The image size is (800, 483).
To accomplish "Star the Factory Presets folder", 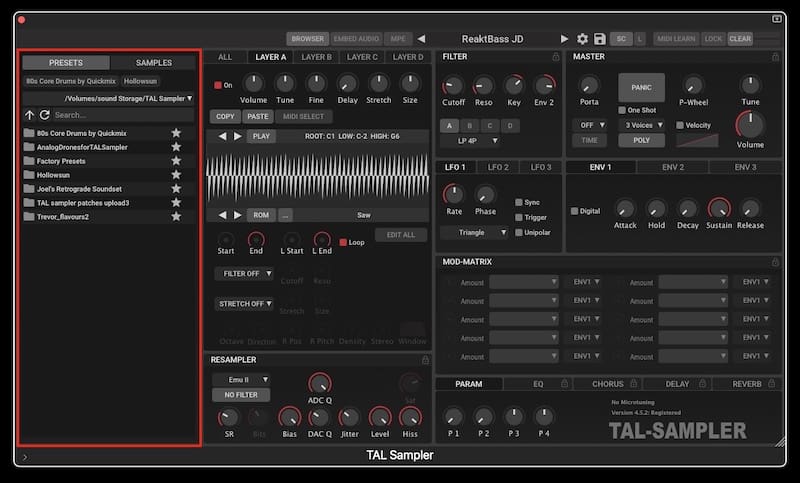I will (176, 161).
